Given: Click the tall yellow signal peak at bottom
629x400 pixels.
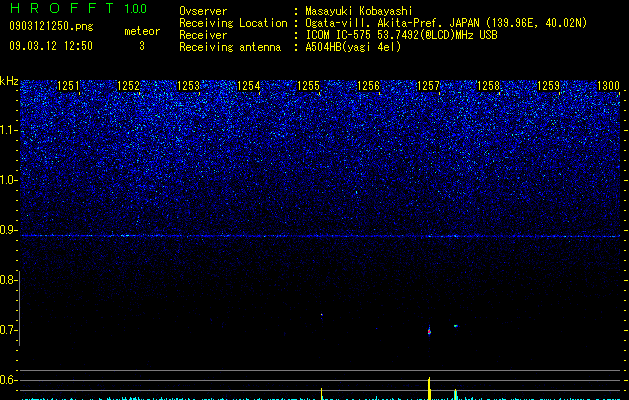Looking at the screenshot, I should click(x=429, y=388).
